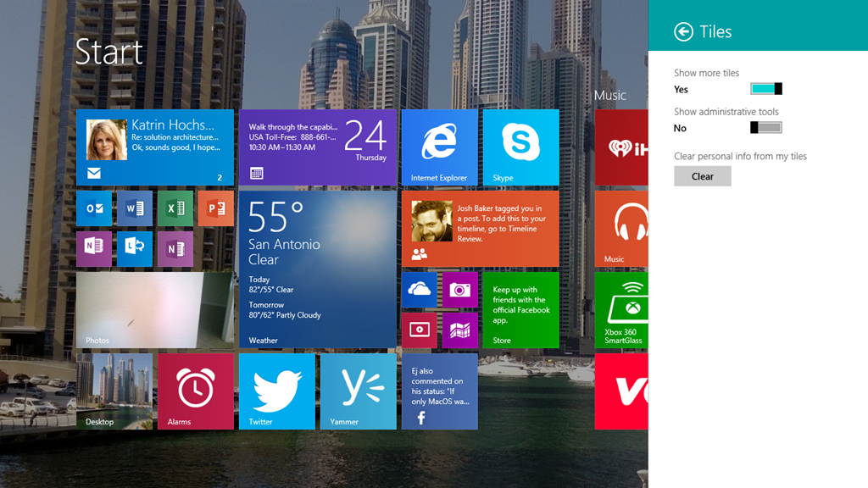Open the small PowerPoint tile

tap(216, 208)
